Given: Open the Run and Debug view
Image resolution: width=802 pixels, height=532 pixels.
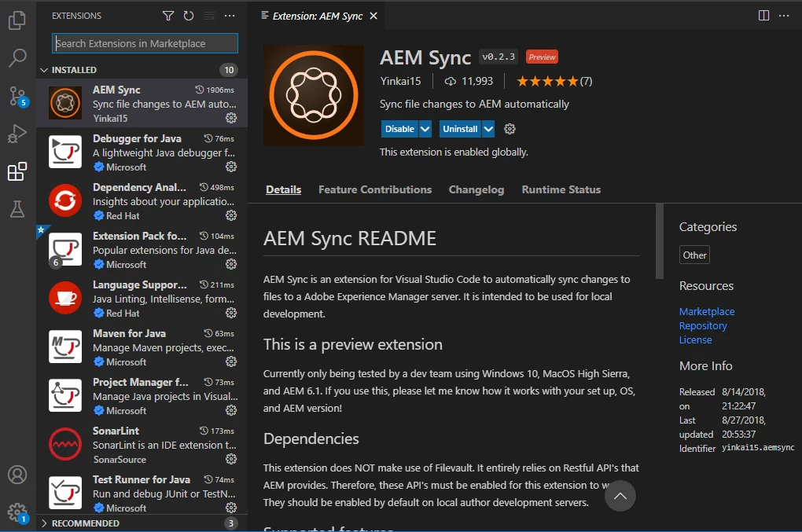Looking at the screenshot, I should [x=17, y=134].
